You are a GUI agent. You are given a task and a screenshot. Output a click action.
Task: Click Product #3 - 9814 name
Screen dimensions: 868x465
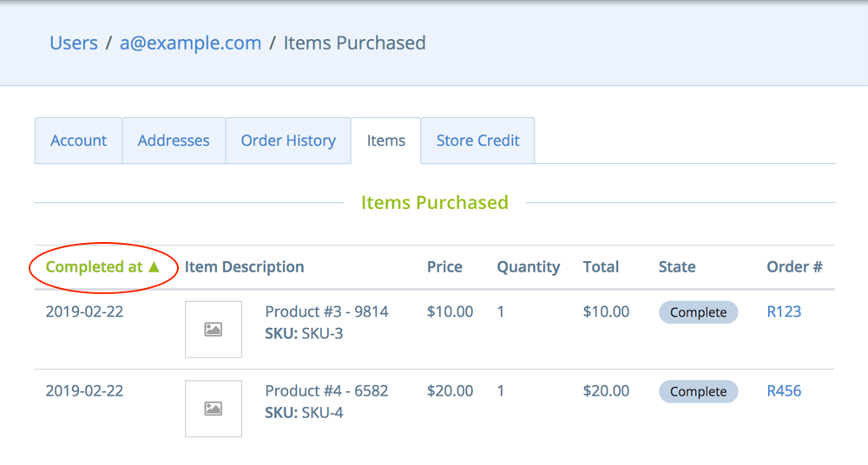[326, 312]
